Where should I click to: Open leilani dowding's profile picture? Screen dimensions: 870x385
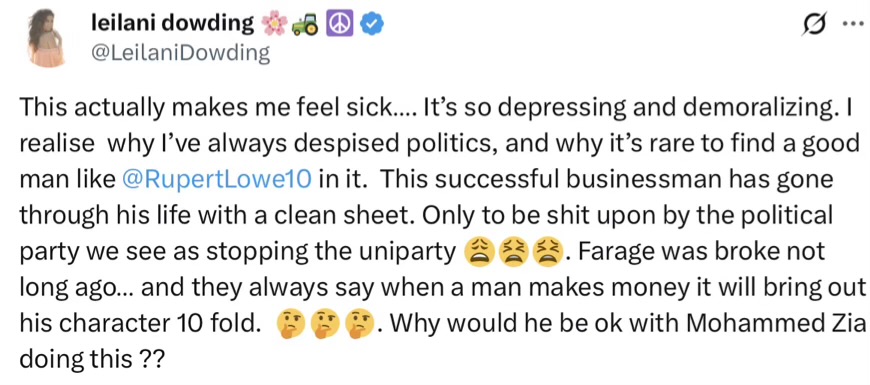[x=47, y=39]
